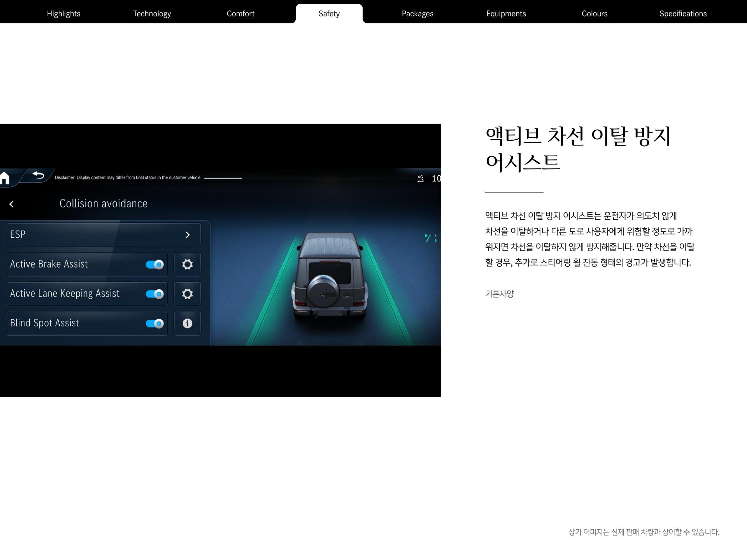Switch to the Technology tab
The image size is (747, 560).
[152, 14]
